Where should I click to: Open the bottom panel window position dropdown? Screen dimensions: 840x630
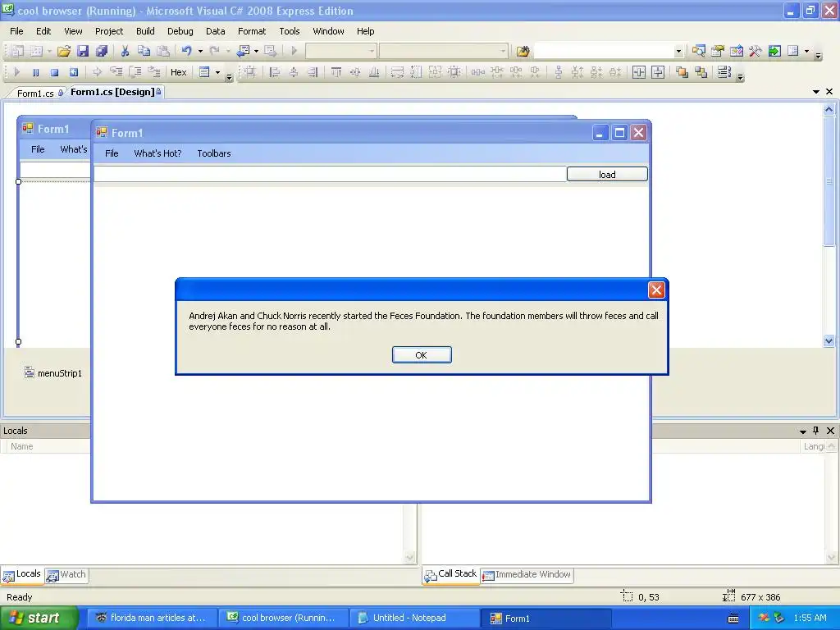802,431
